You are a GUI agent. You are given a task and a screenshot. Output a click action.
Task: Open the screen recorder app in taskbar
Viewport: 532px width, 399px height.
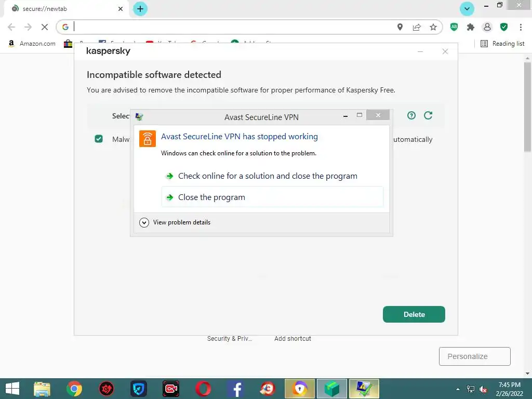[170, 389]
